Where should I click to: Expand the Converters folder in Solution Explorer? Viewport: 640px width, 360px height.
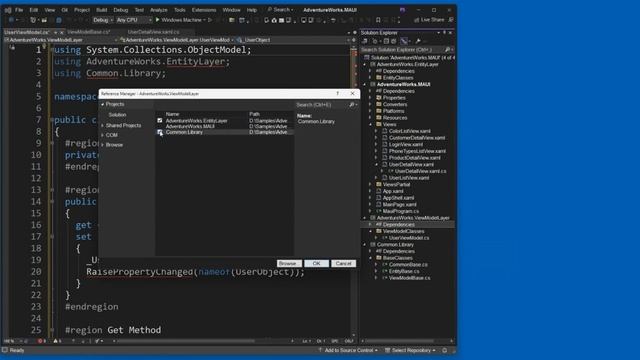coord(371,104)
